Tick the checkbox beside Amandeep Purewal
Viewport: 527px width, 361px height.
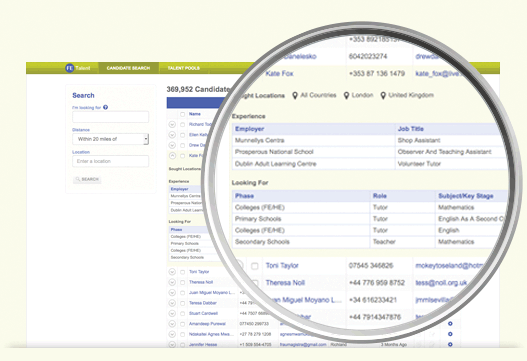pyautogui.click(x=183, y=324)
